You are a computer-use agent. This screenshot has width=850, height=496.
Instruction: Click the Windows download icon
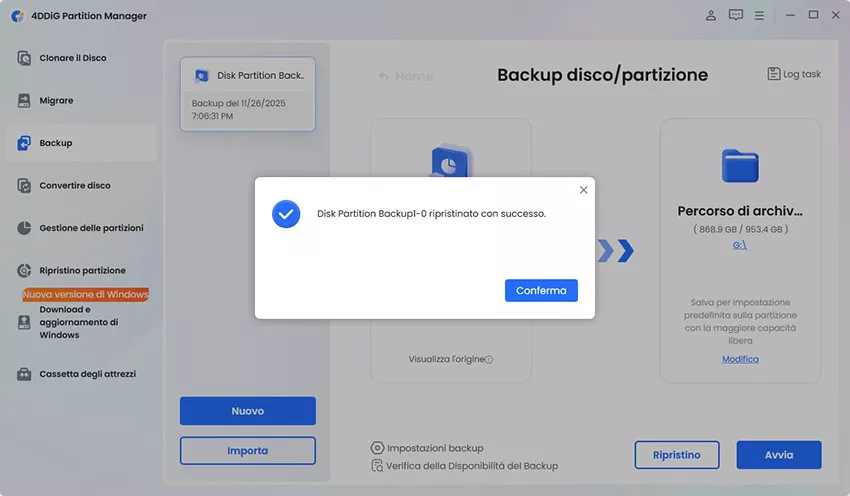(x=24, y=323)
